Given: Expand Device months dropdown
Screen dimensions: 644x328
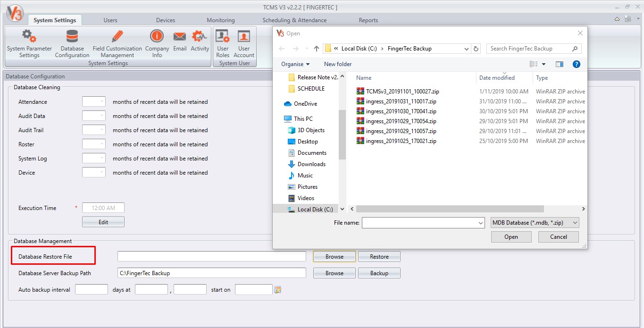Looking at the screenshot, I should point(101,173).
